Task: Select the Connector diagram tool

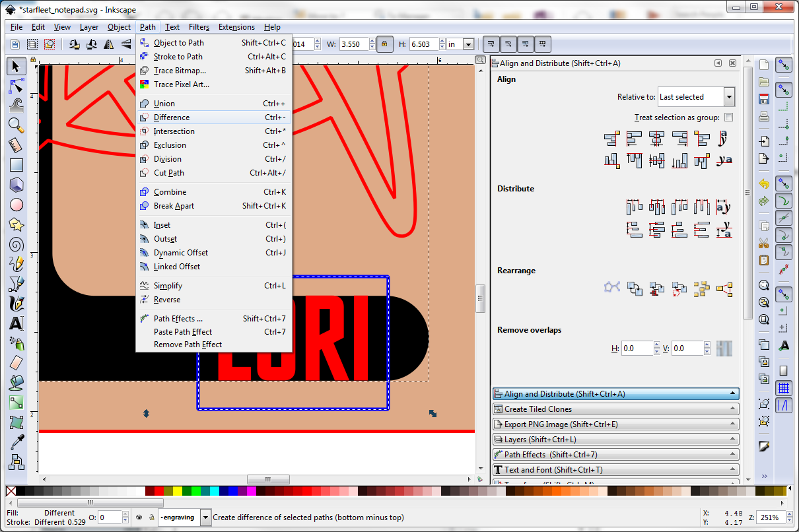Action: point(17,461)
